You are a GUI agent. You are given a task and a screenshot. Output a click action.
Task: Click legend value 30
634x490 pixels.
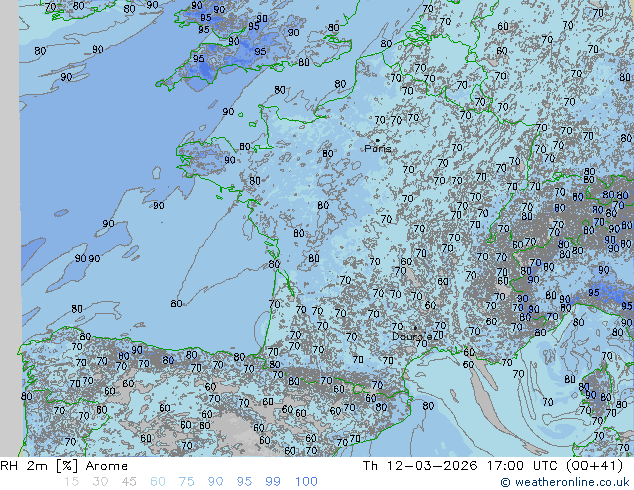click(x=100, y=482)
